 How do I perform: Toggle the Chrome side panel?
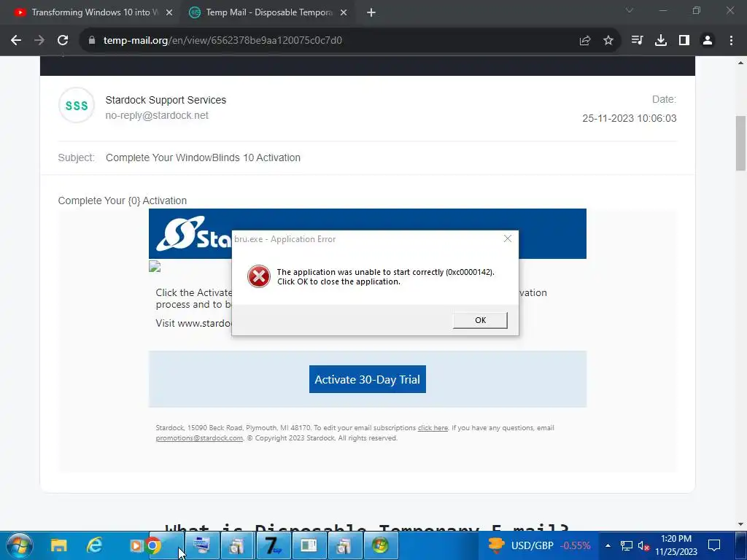pos(684,41)
